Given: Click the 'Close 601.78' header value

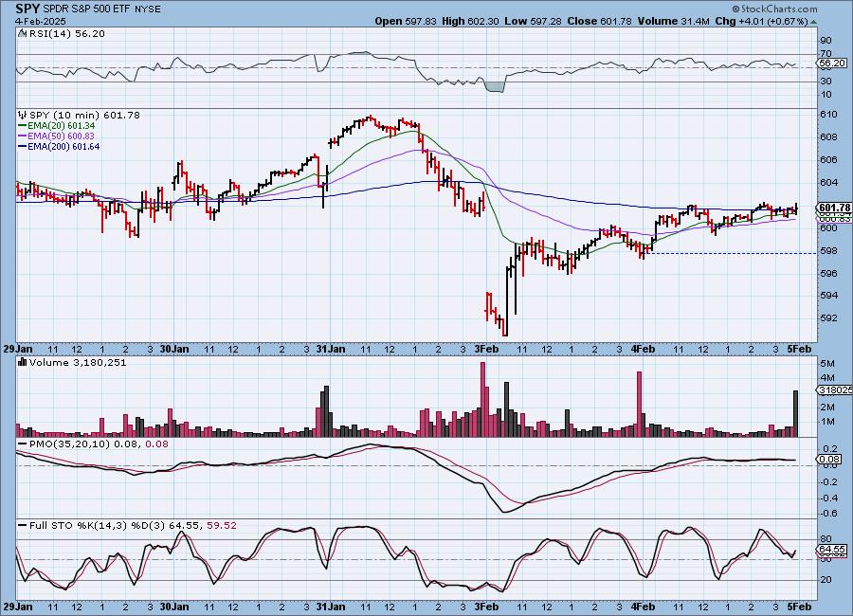Looking at the screenshot, I should [x=600, y=21].
